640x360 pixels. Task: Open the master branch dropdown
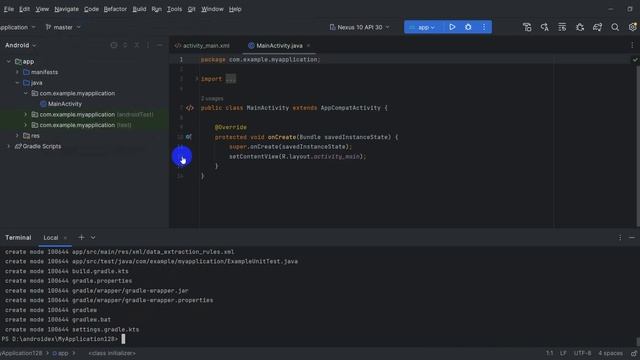(x=63, y=27)
